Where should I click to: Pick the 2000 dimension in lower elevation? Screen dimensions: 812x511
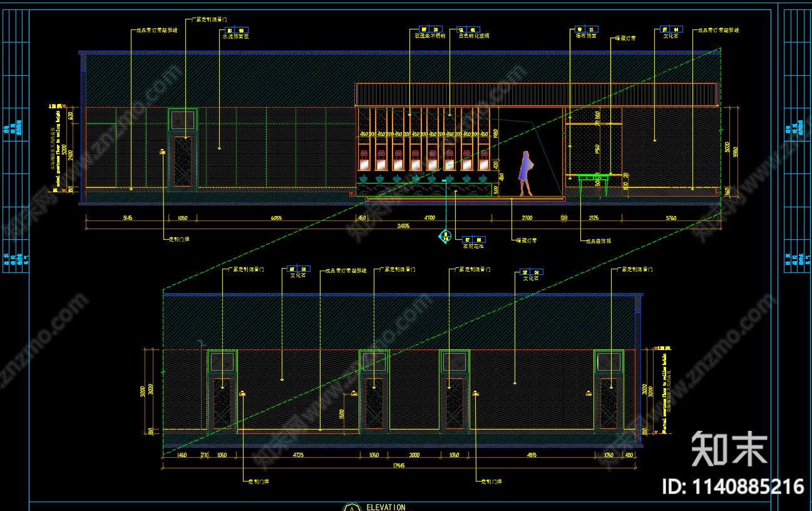pyautogui.click(x=414, y=455)
